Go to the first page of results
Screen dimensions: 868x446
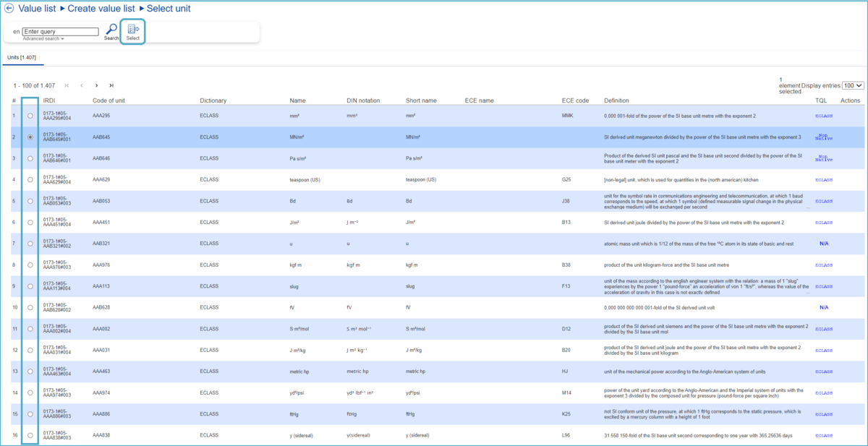click(67, 85)
